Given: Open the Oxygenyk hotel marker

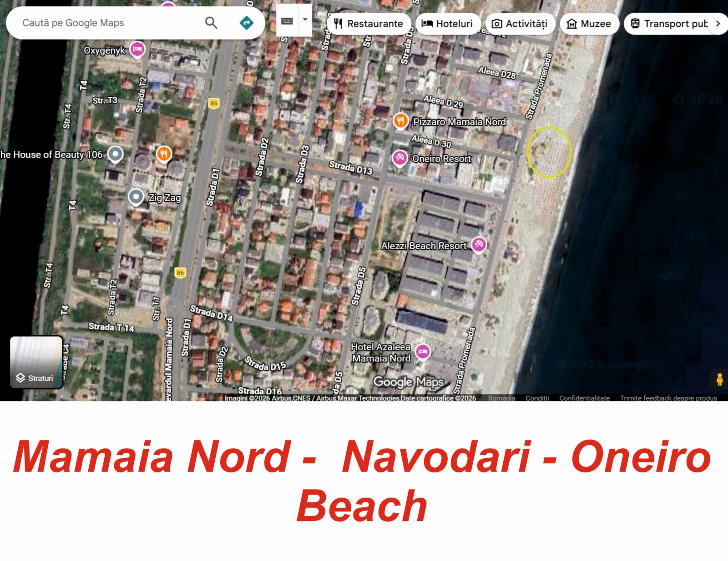Looking at the screenshot, I should [x=137, y=49].
